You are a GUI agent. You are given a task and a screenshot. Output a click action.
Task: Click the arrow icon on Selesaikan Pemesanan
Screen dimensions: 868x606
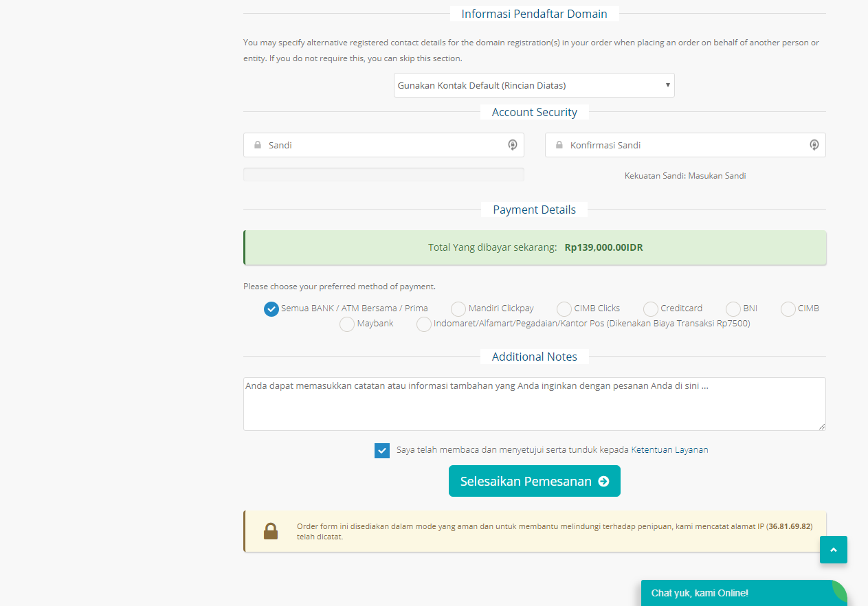603,482
